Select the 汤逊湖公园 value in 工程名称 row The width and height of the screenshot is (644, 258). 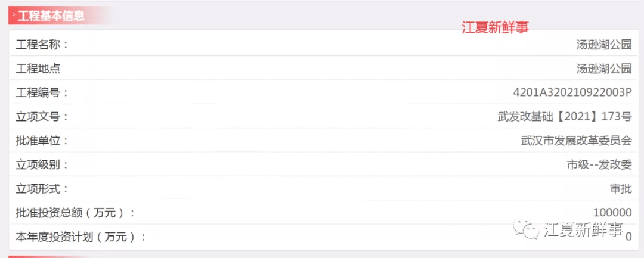(x=603, y=44)
